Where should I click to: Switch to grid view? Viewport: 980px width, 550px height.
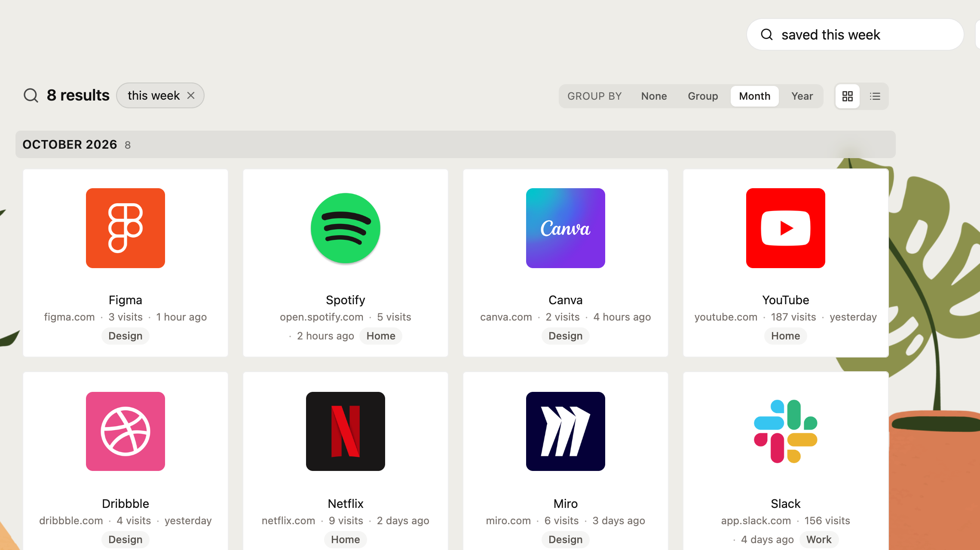coord(848,96)
